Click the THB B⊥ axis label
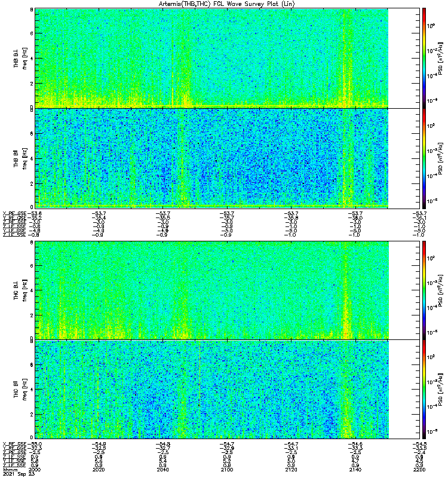Image resolution: width=448 pixels, height=478 pixels. tap(16, 58)
